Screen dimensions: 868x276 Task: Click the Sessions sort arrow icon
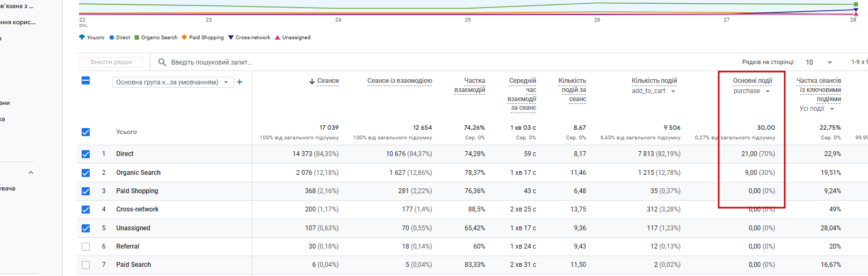coord(312,81)
